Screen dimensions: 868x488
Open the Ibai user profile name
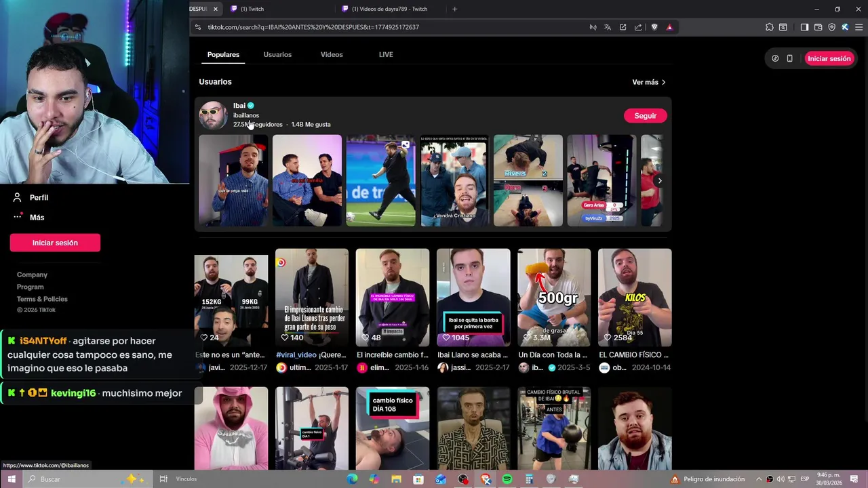pos(239,106)
